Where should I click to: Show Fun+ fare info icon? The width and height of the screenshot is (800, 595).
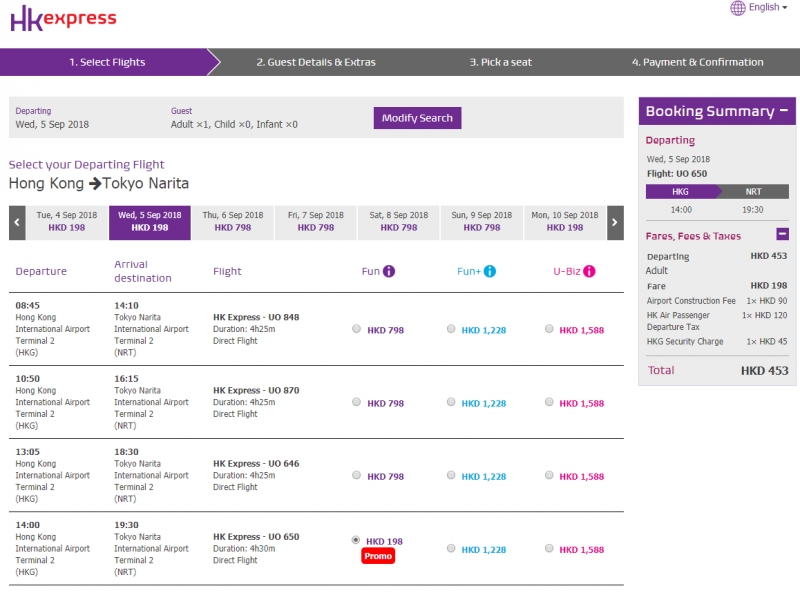click(489, 271)
